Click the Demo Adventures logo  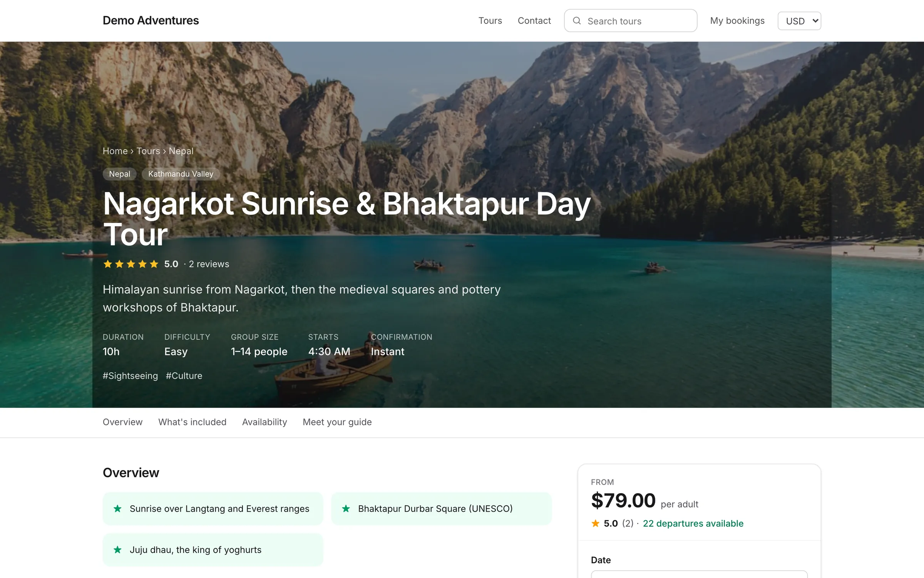[x=151, y=20]
